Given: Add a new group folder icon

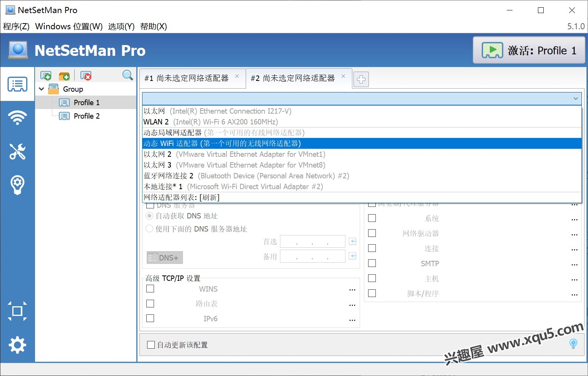Looking at the screenshot, I should (x=64, y=76).
